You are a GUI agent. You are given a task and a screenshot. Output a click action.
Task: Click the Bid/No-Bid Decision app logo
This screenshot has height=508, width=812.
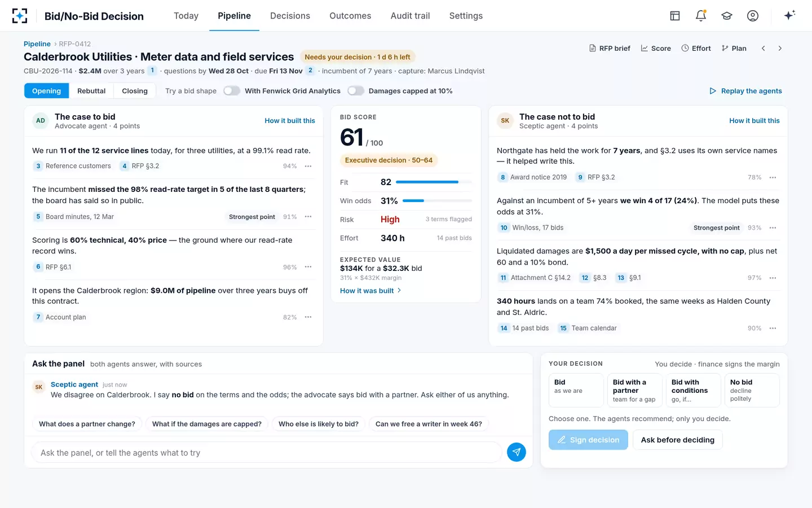(20, 16)
